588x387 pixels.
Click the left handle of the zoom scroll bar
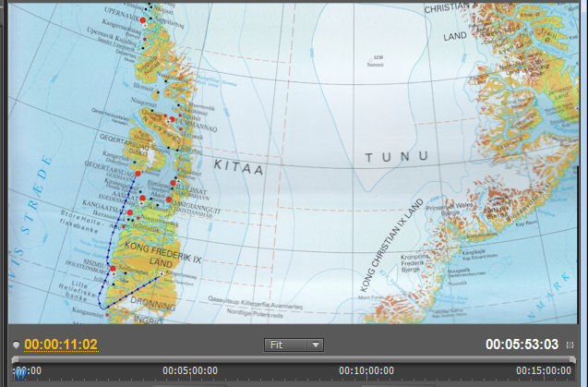tap(13, 359)
